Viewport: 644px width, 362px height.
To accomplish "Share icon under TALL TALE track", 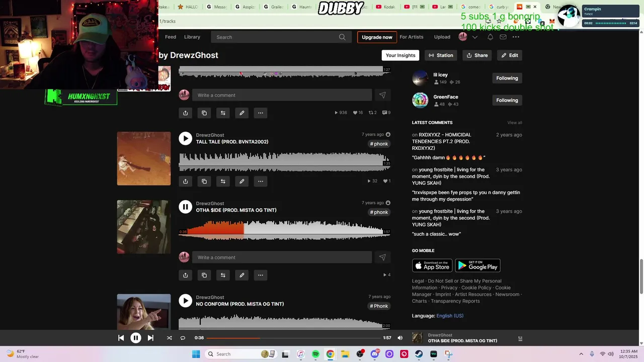I will tap(185, 181).
